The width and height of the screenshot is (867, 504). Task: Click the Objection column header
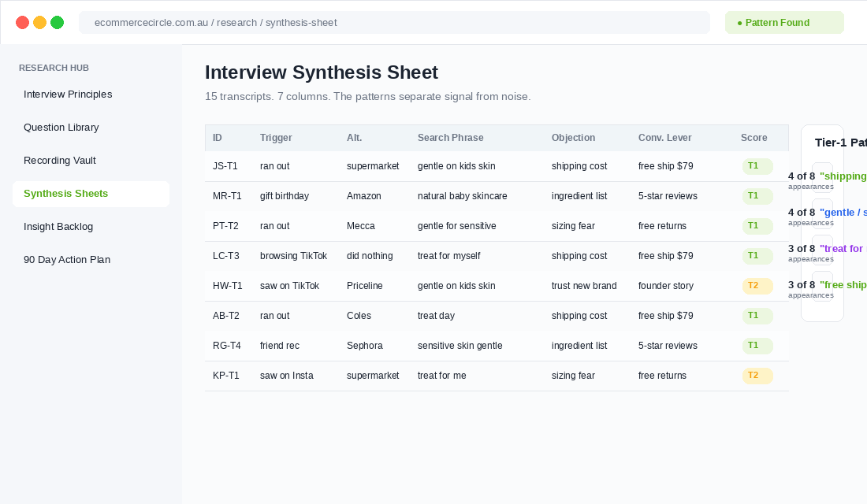click(573, 138)
